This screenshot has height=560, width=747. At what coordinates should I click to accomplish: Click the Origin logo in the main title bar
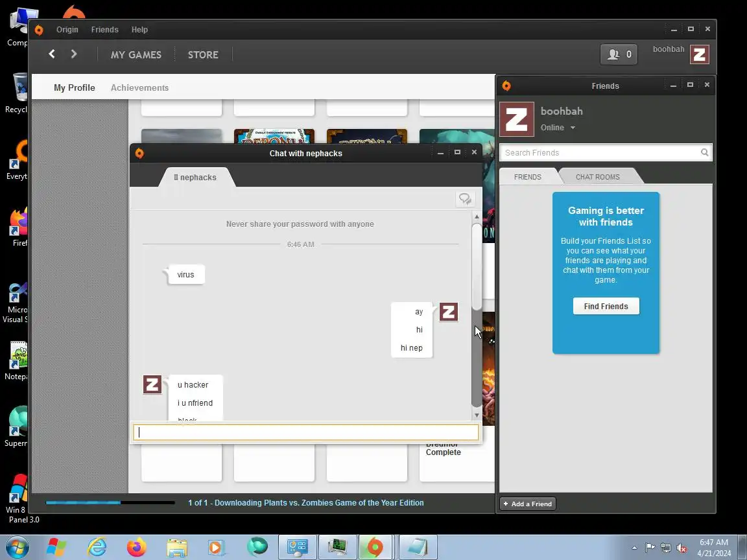click(39, 30)
